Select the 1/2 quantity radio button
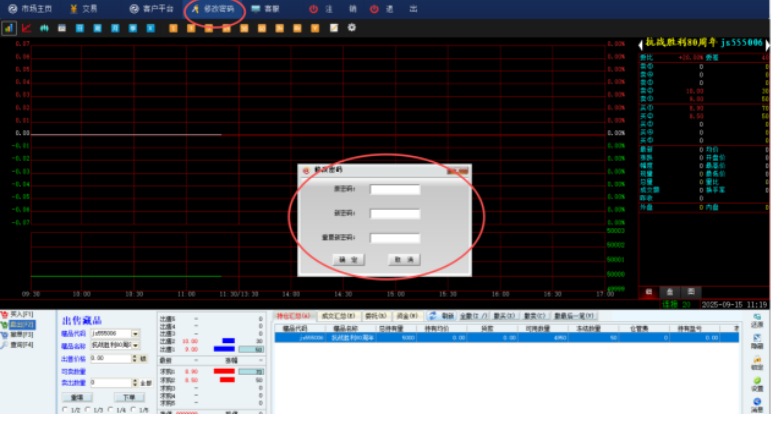Image resolution: width=771 pixels, height=424 pixels. tap(66, 410)
